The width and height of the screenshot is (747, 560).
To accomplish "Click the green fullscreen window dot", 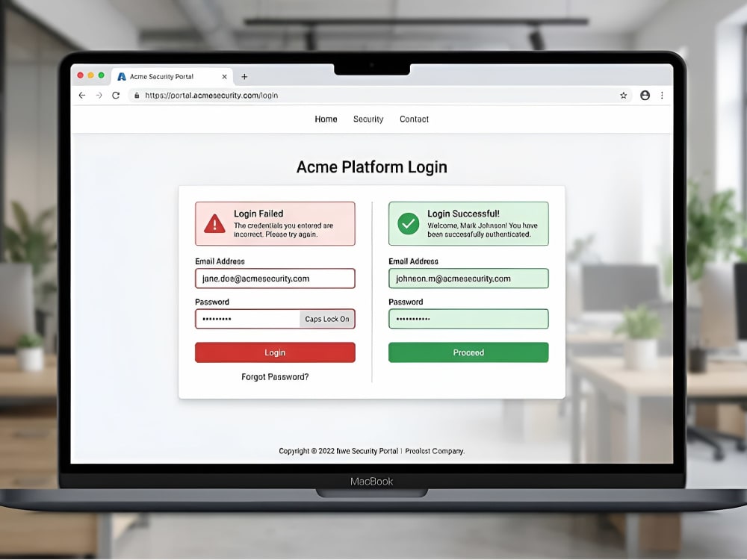I will 102,75.
